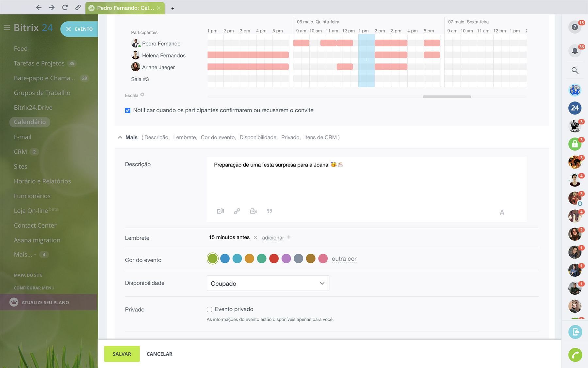Image resolution: width=588 pixels, height=368 pixels.
Task: Click the search magnifier icon in right panel
Action: coord(575,71)
